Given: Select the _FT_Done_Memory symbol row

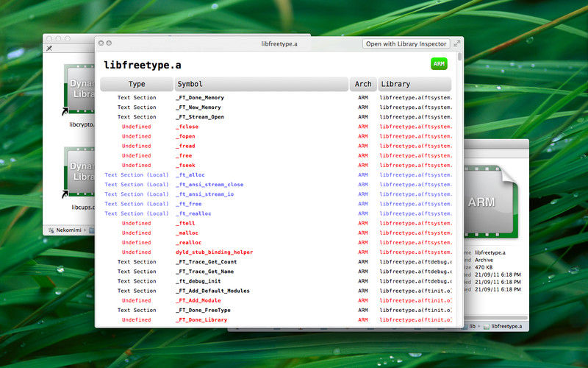Looking at the screenshot, I should pyautogui.click(x=199, y=98).
